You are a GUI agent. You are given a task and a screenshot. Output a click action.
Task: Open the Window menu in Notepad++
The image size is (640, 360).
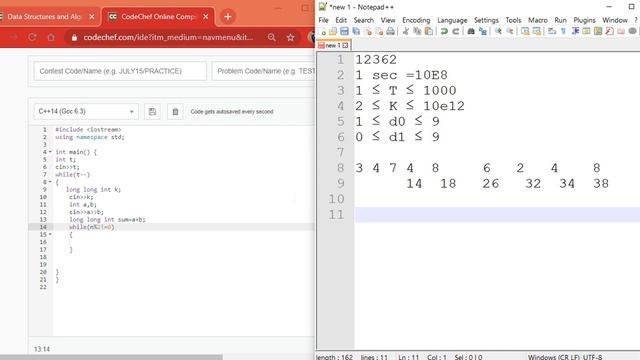click(615, 20)
